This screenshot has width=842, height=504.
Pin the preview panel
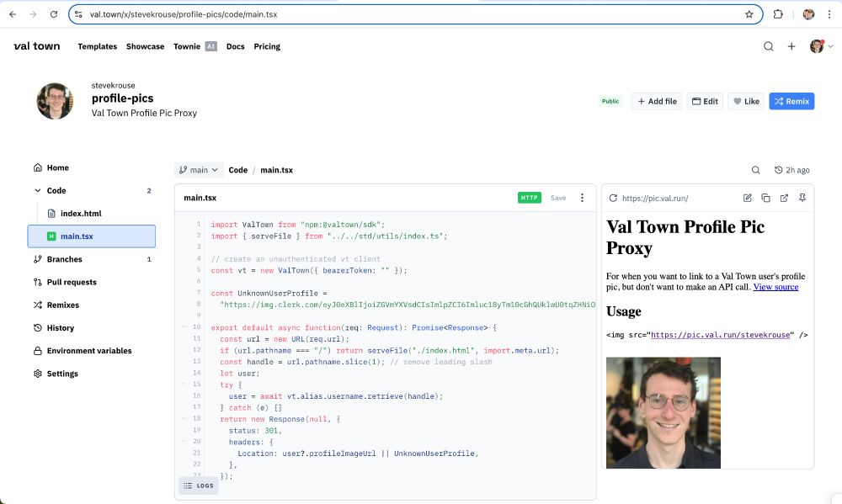tap(802, 198)
